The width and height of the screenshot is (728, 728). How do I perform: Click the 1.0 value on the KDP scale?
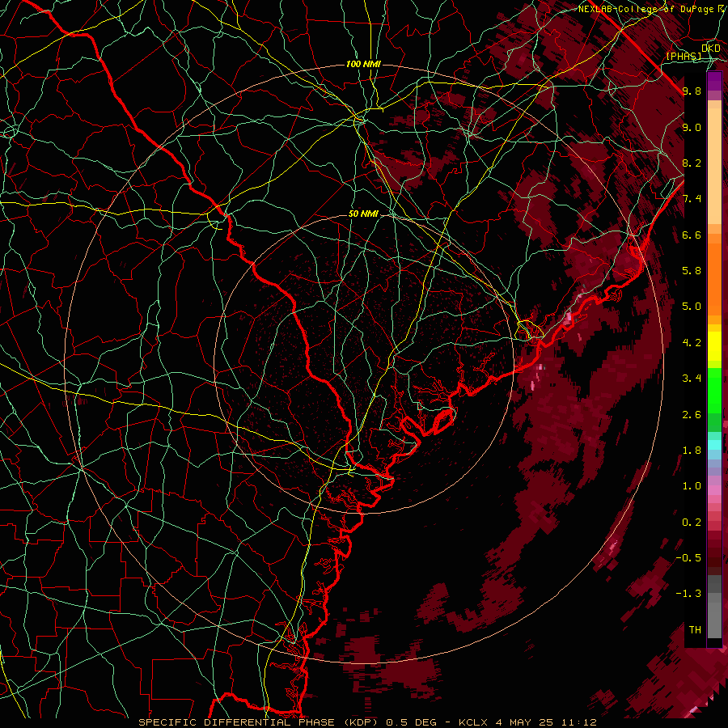tap(692, 486)
